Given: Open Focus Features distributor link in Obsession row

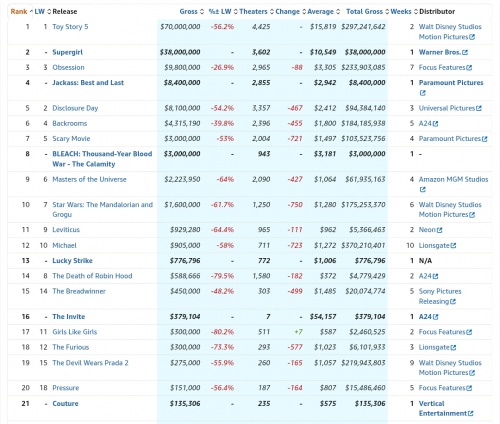Looking at the screenshot, I should point(442,68).
